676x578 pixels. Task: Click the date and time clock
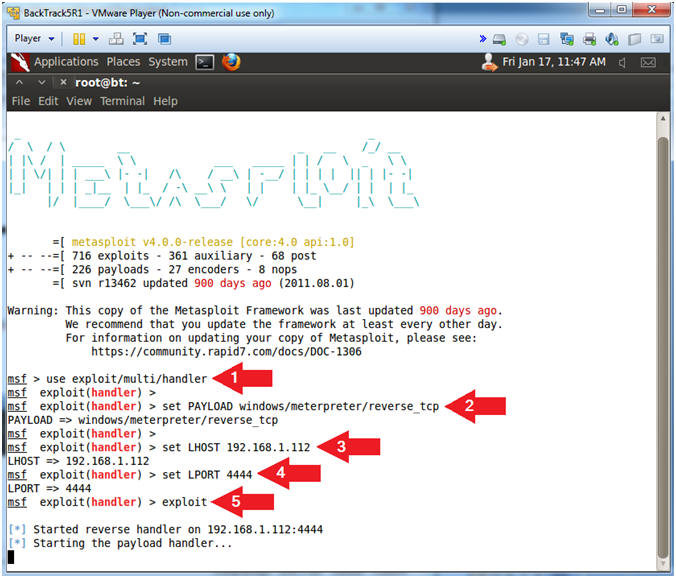click(554, 62)
